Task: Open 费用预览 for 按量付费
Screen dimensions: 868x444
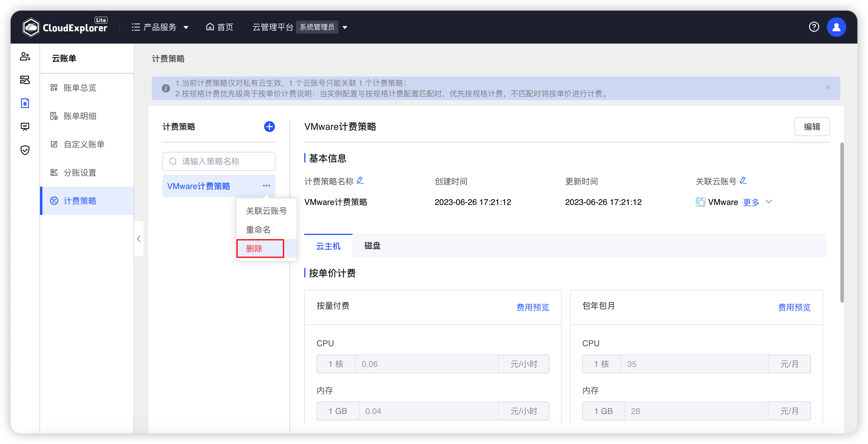Action: tap(533, 307)
